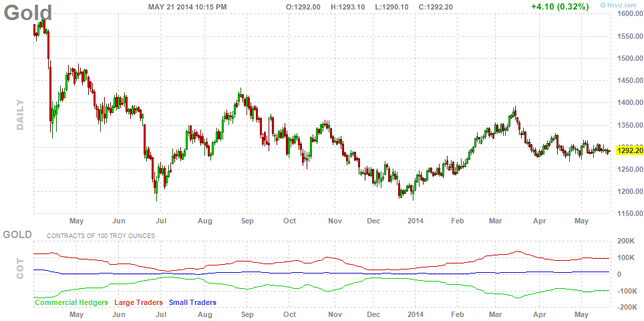
Task: Click the 1250.00 price axis label
Action: 629,169
